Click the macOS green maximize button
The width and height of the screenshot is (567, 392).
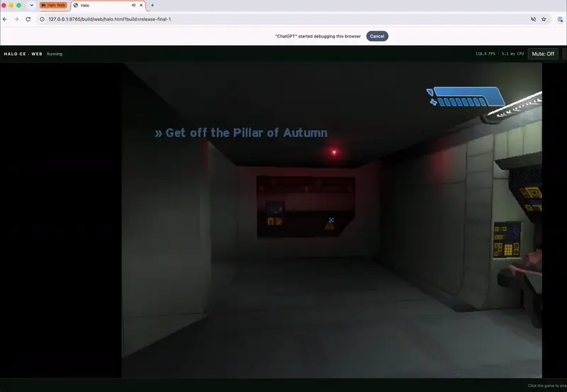coord(19,6)
